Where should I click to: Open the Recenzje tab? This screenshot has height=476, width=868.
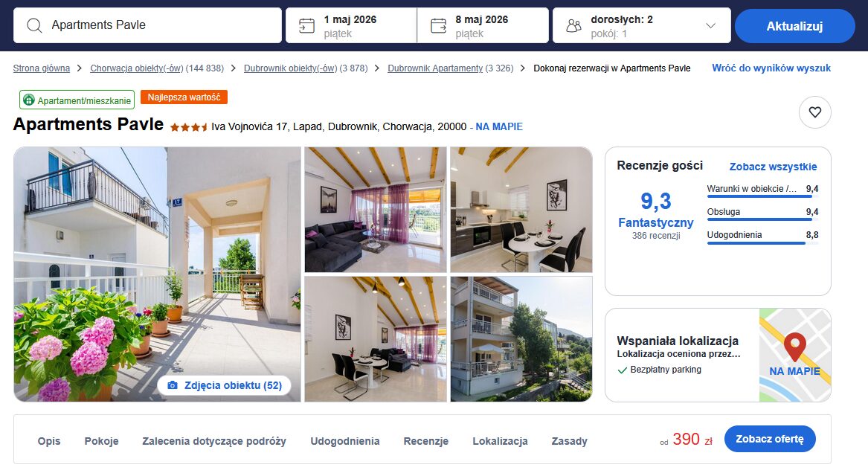[x=425, y=441]
